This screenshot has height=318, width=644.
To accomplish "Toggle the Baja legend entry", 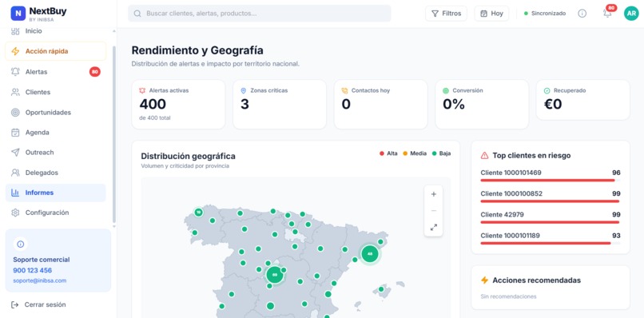I will click(x=441, y=153).
